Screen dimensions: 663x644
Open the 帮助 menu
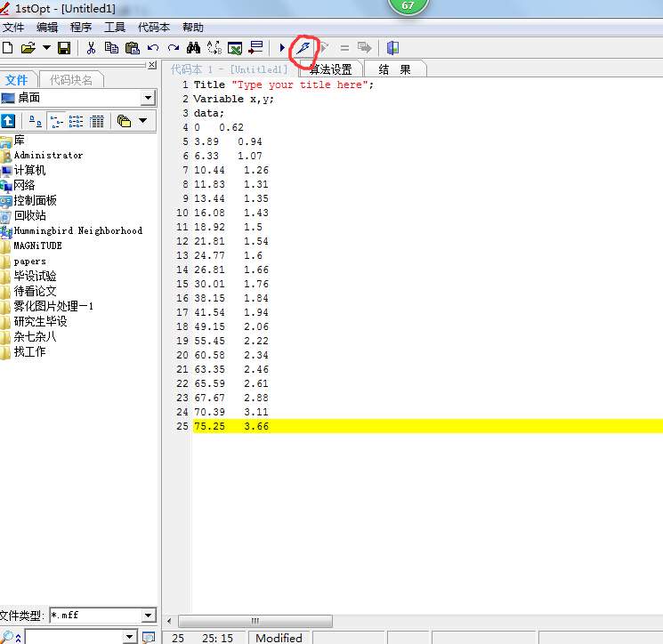[193, 28]
